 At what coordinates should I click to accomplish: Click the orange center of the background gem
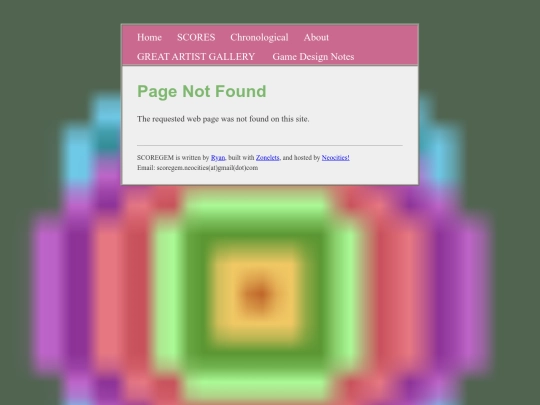pyautogui.click(x=258, y=294)
